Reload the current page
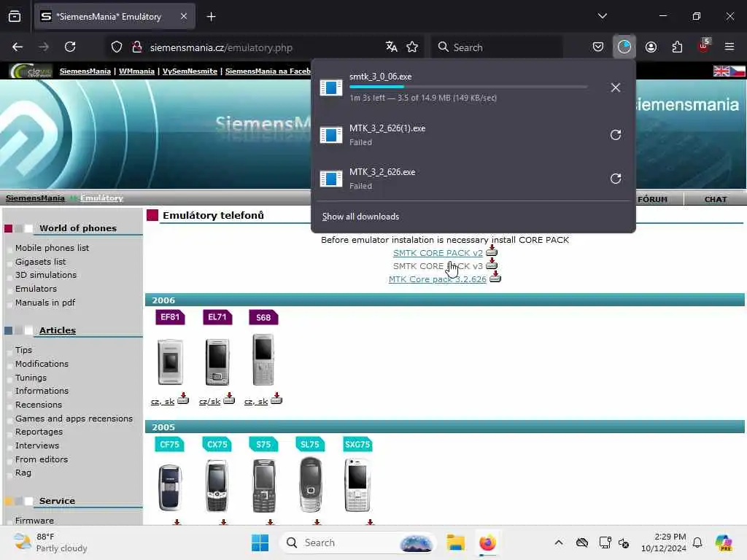Screen dimensions: 747x560 coord(70,47)
